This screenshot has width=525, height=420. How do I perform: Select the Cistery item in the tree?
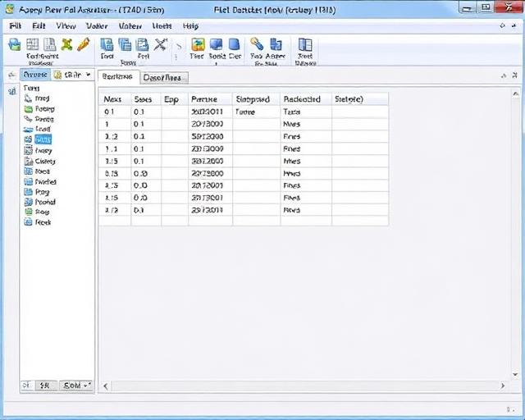point(40,161)
